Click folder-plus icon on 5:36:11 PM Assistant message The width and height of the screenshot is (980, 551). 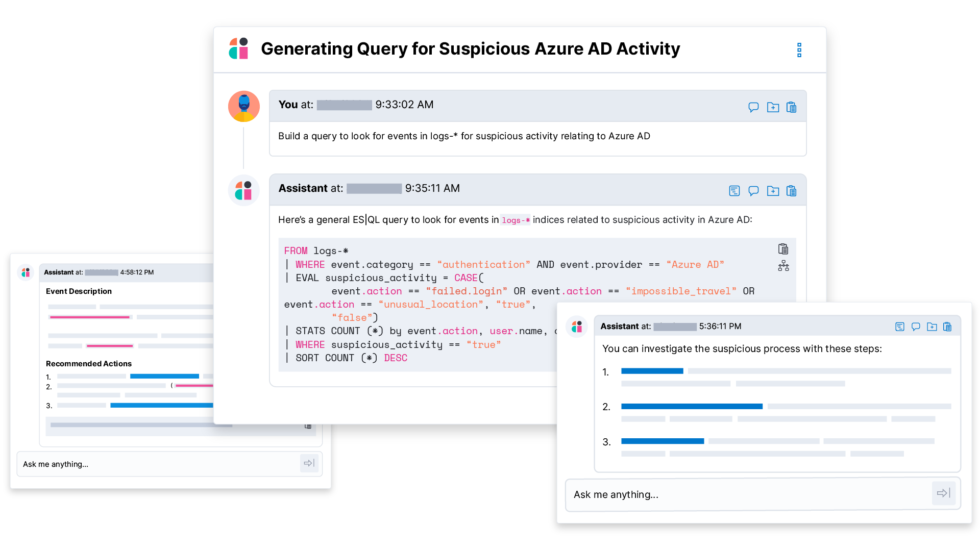pos(932,327)
